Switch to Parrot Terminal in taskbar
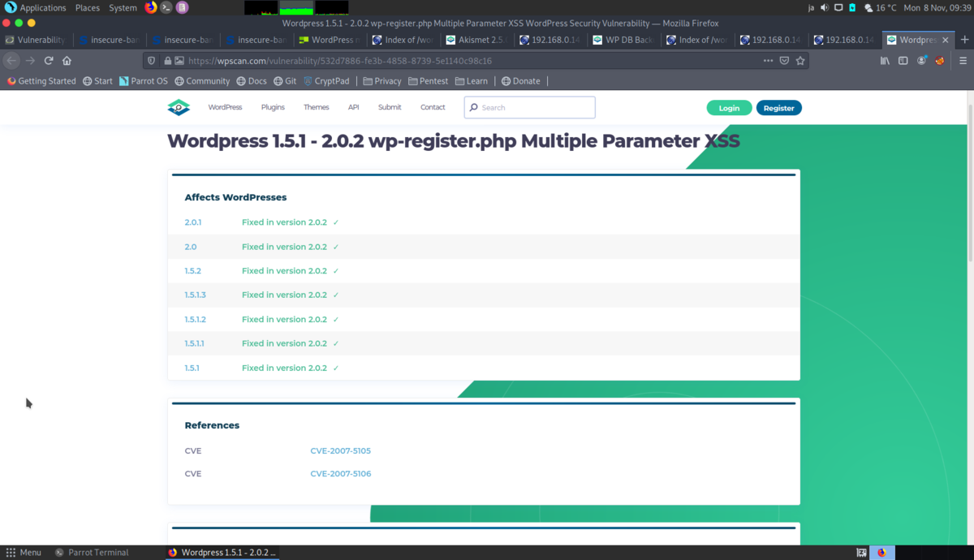 [x=92, y=553]
